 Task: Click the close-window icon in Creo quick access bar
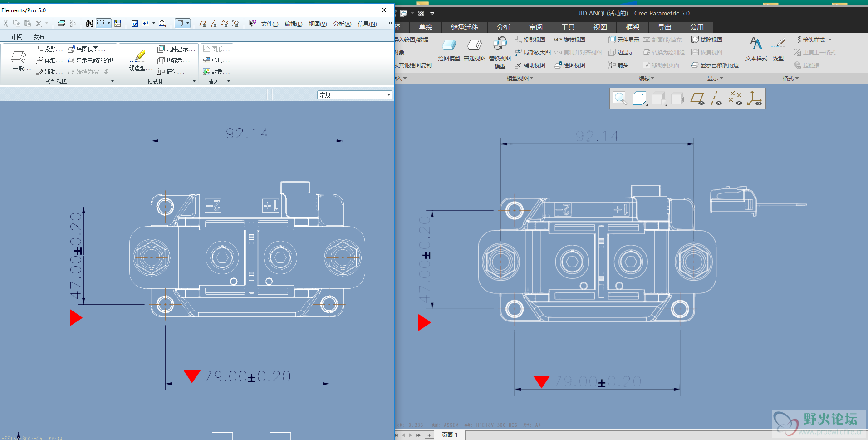[421, 14]
